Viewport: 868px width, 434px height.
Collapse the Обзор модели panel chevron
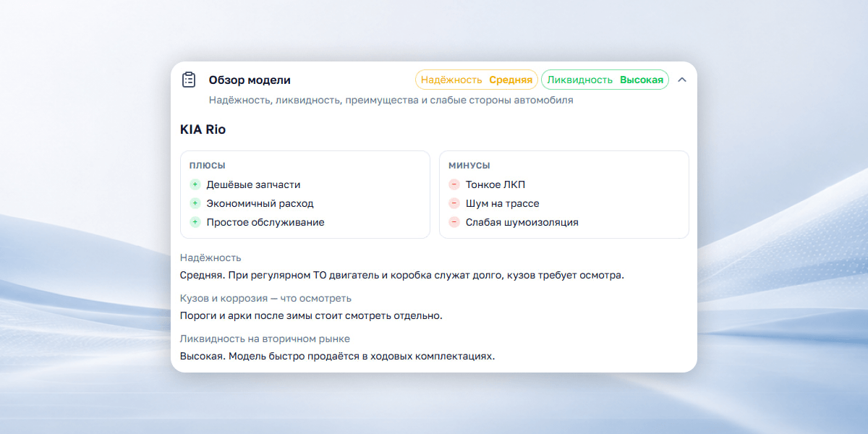point(682,80)
